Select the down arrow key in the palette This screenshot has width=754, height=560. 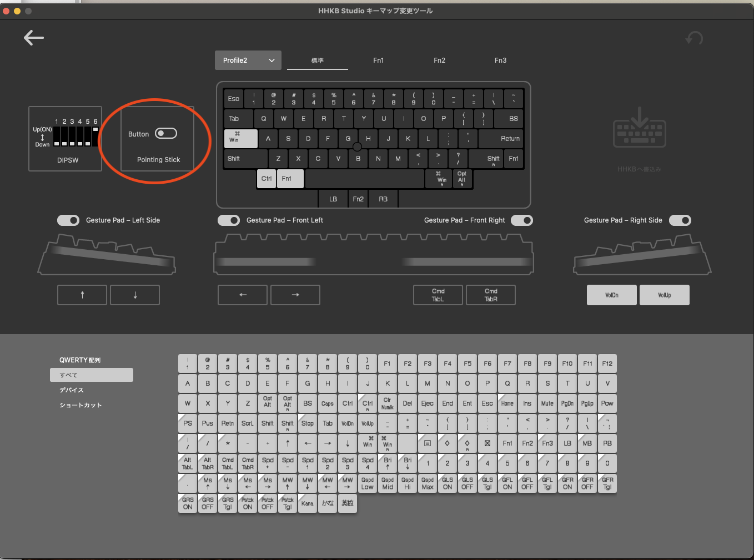coord(348,443)
